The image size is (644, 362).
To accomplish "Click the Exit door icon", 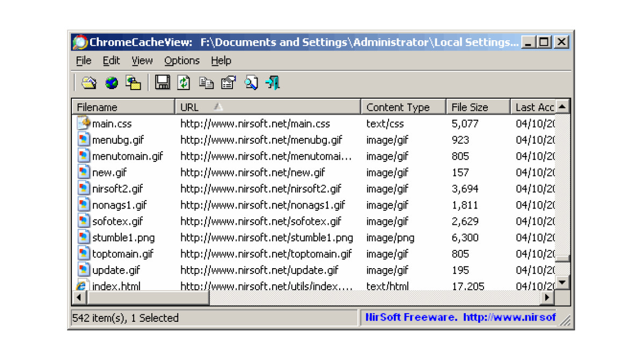I will click(273, 83).
